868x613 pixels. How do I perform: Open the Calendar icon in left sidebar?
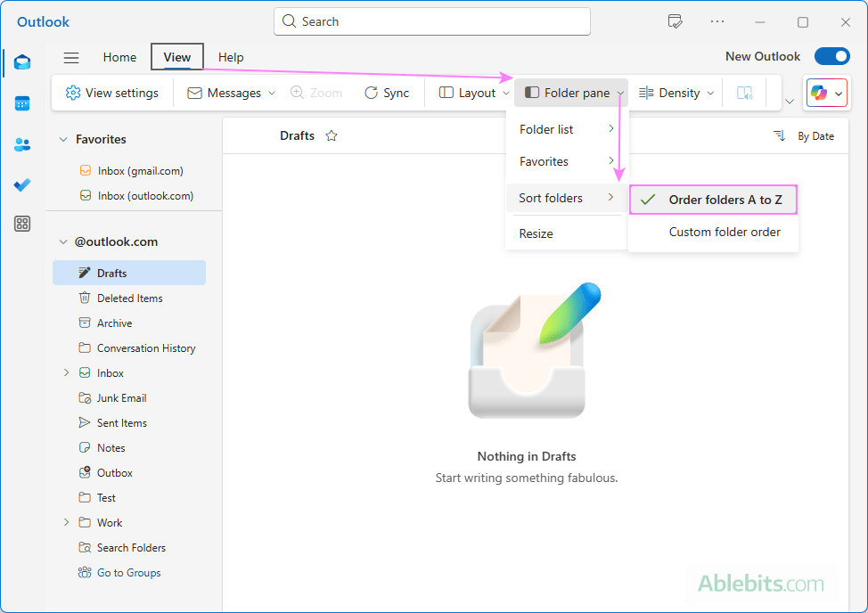click(x=22, y=103)
